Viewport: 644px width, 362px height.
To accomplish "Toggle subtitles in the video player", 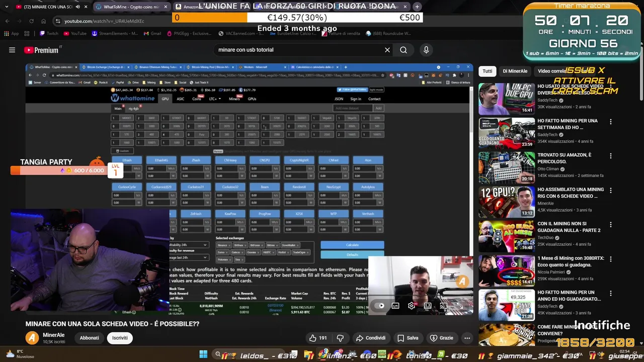I will [x=395, y=305].
